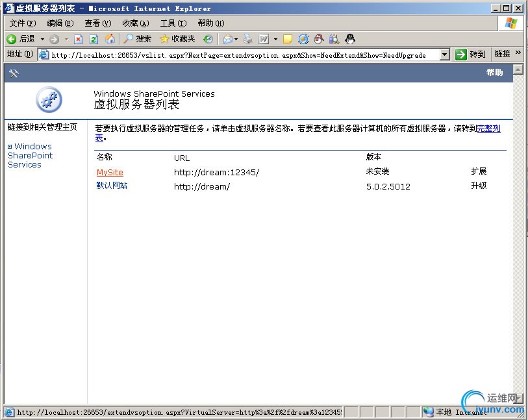Open the 查看(V) menu
The image size is (528, 420).
[x=97, y=23]
